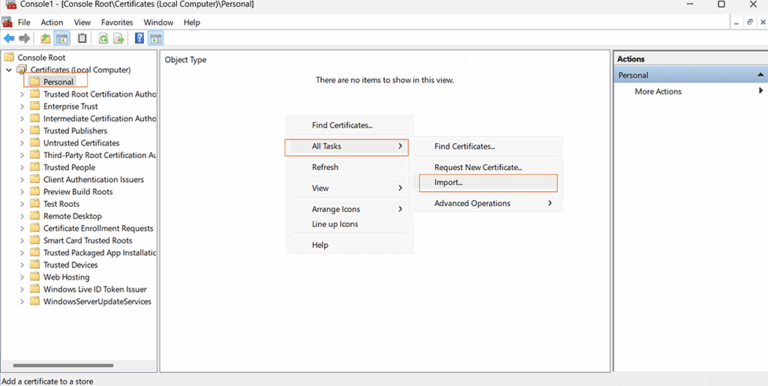This screenshot has height=386, width=768.
Task: Choose Find Certificates in main context menu
Action: 350,125
